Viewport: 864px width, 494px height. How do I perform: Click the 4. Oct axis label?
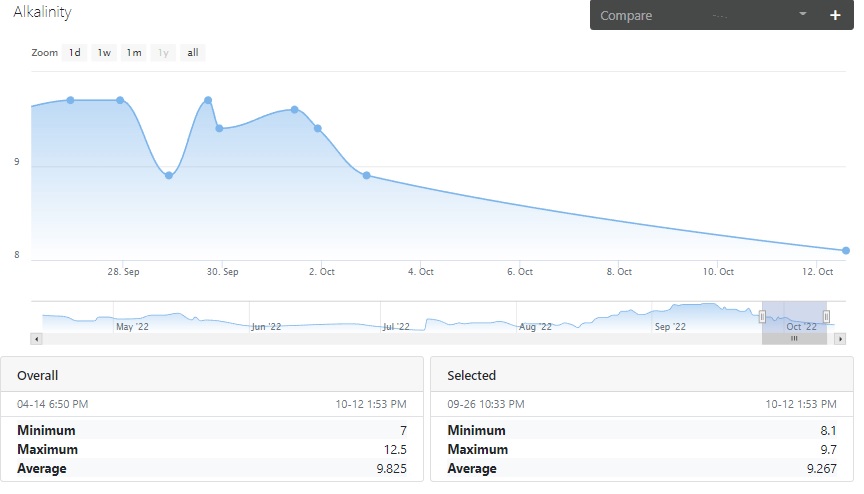pyautogui.click(x=420, y=272)
